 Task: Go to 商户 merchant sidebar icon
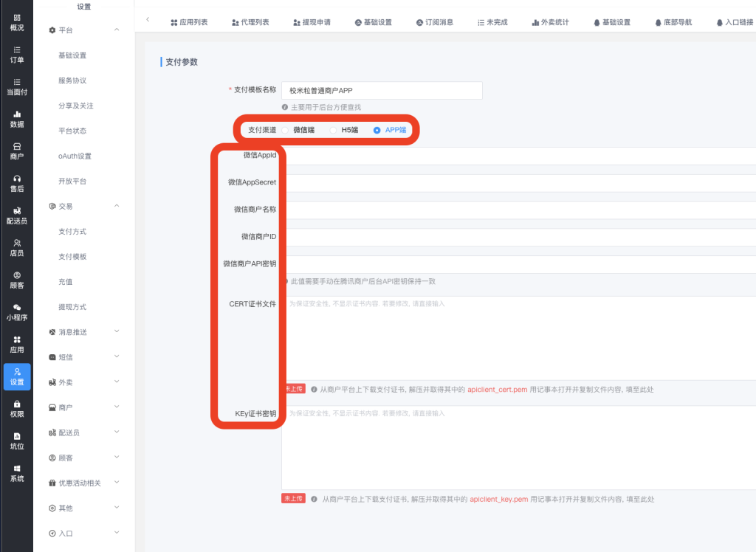click(x=16, y=151)
